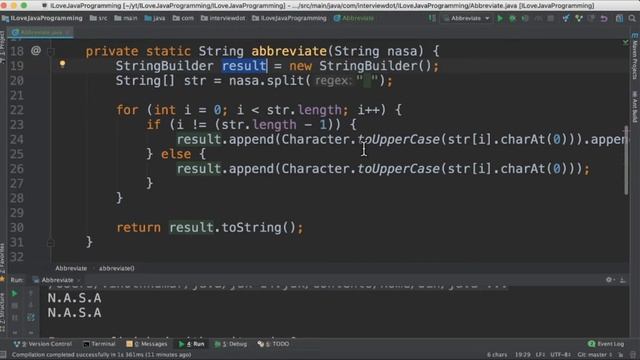Click the 19:29 caret position in status bar

tap(523, 355)
